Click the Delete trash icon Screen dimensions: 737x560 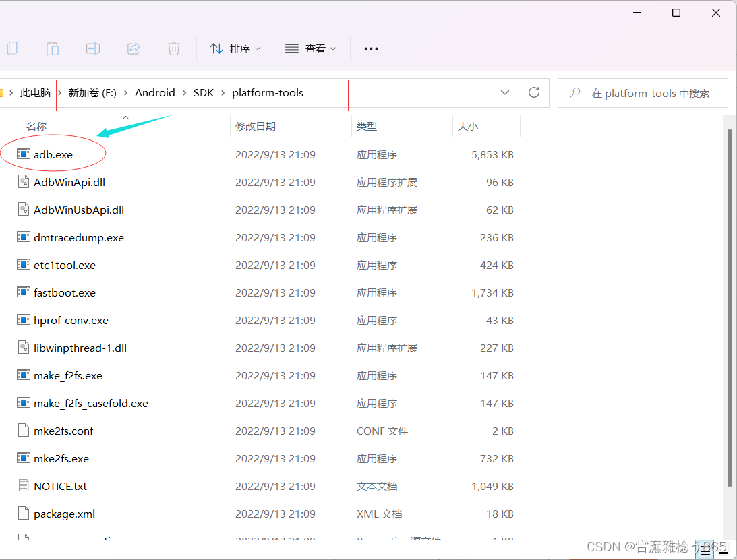[x=174, y=49]
